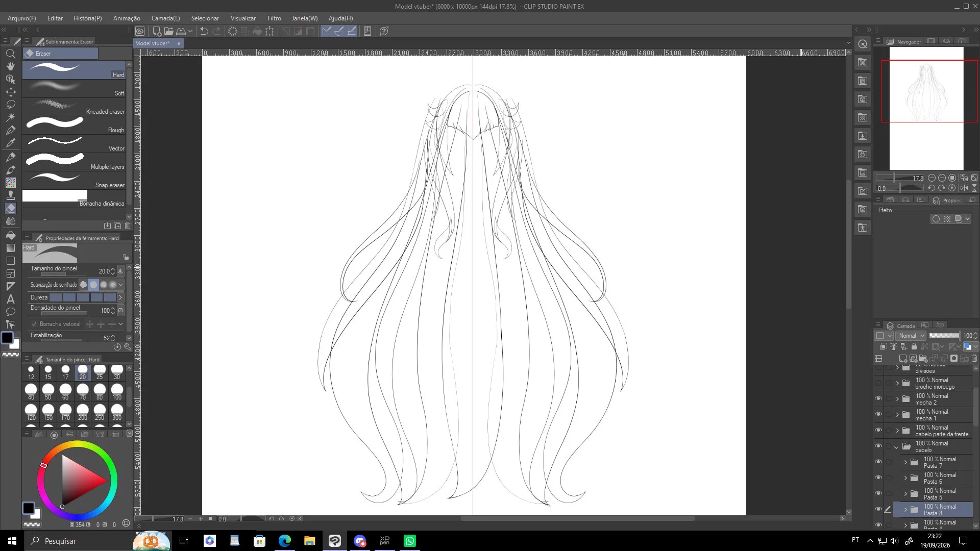Open the CLIP STUDIO launcher icon
This screenshot has width=980, height=551.
pos(140,31)
